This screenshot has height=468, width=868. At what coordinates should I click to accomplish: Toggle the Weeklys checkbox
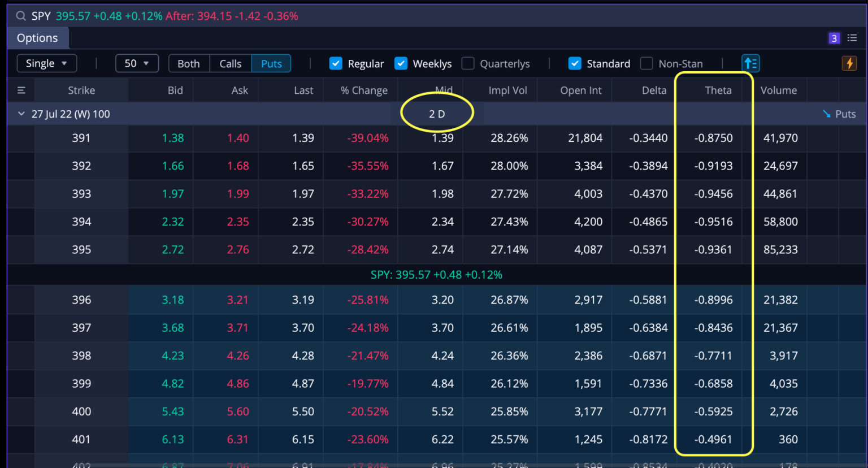[401, 63]
